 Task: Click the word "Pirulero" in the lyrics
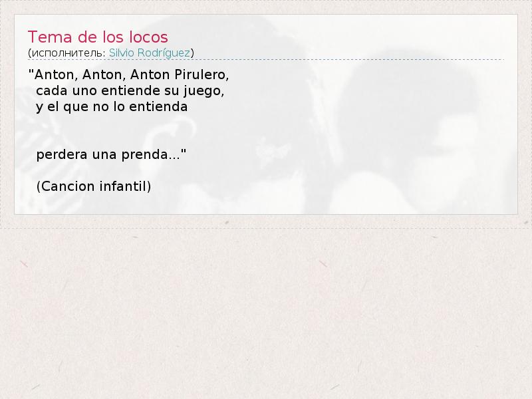[201, 74]
